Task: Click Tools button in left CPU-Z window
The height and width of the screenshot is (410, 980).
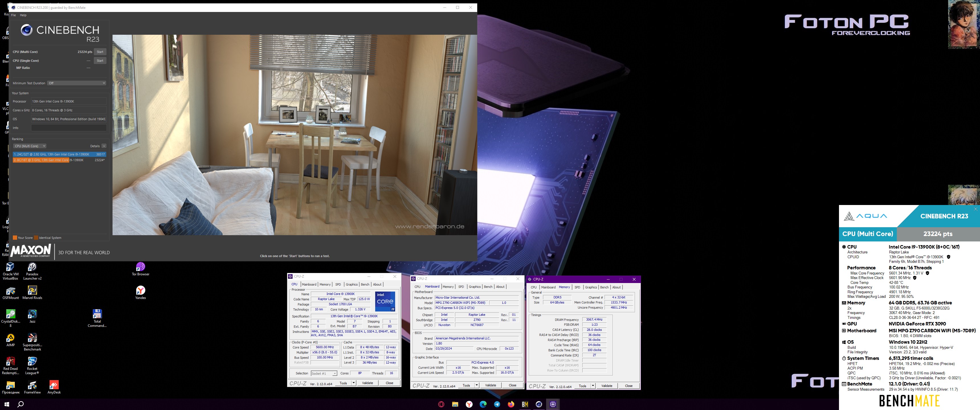Action: [x=343, y=383]
